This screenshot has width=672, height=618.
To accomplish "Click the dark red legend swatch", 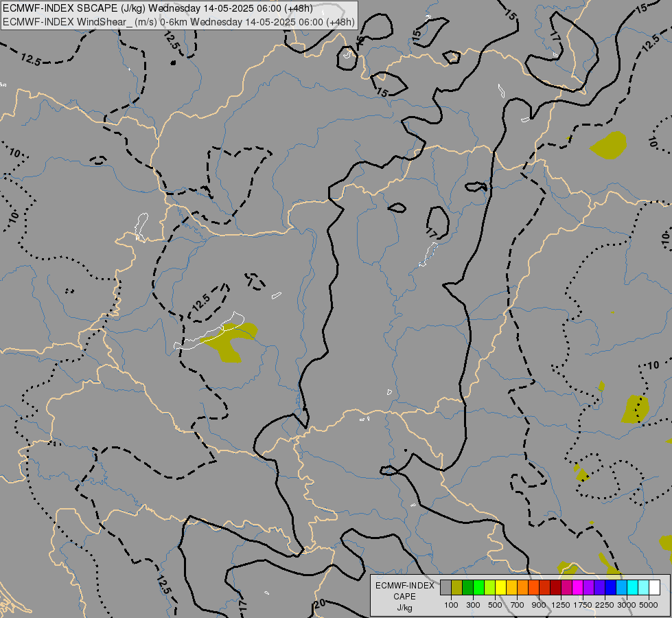I will (x=556, y=588).
